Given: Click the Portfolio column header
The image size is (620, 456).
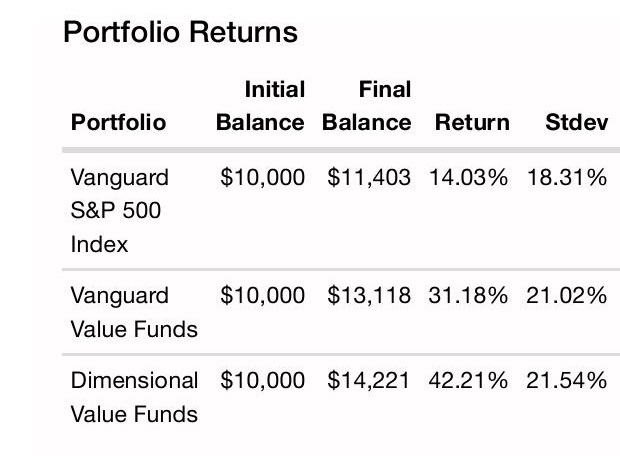Looking at the screenshot, I should [118, 123].
